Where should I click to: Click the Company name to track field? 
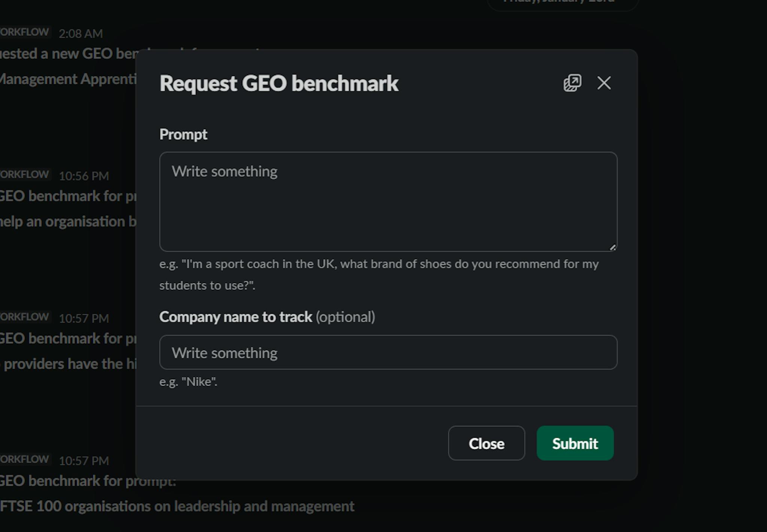tap(388, 352)
